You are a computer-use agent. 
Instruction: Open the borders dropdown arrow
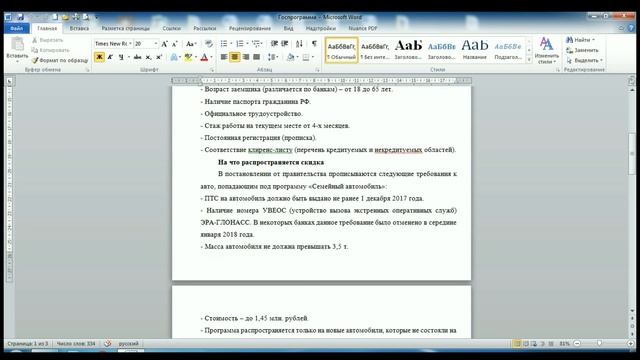pyautogui.click(x=313, y=57)
